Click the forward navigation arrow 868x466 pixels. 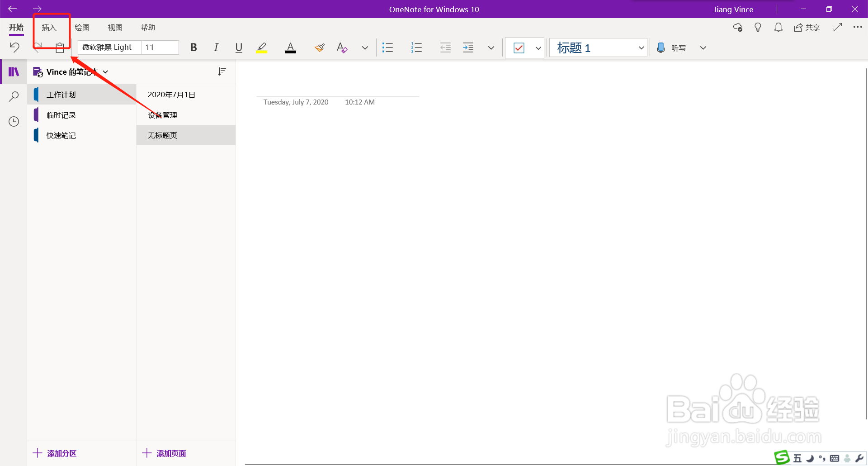pos(37,9)
